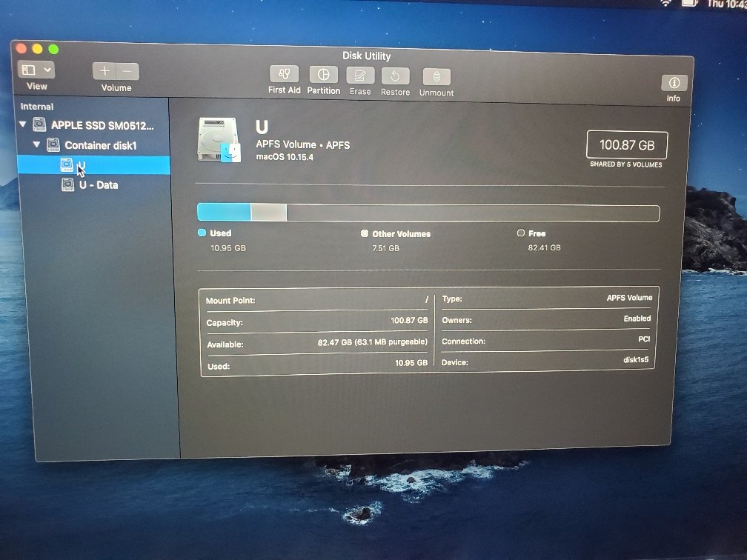Click the SHARED BY 5 VOLUMES label

click(625, 164)
